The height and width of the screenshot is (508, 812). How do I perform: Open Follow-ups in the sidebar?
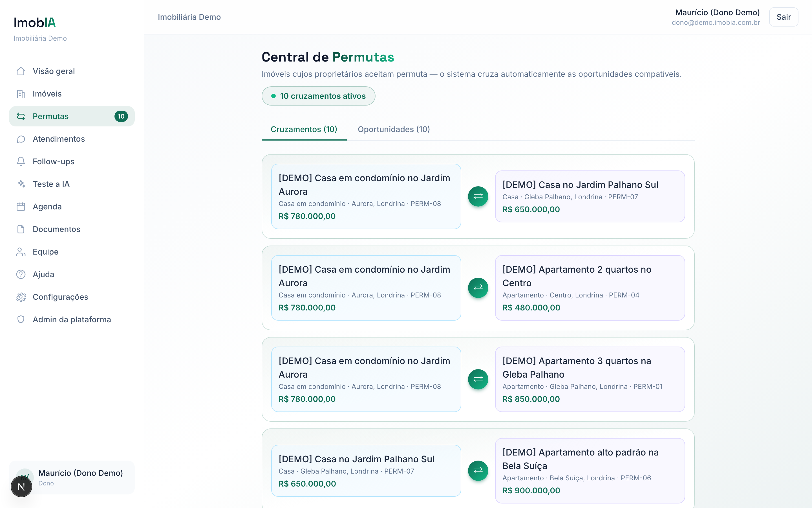pos(72,162)
